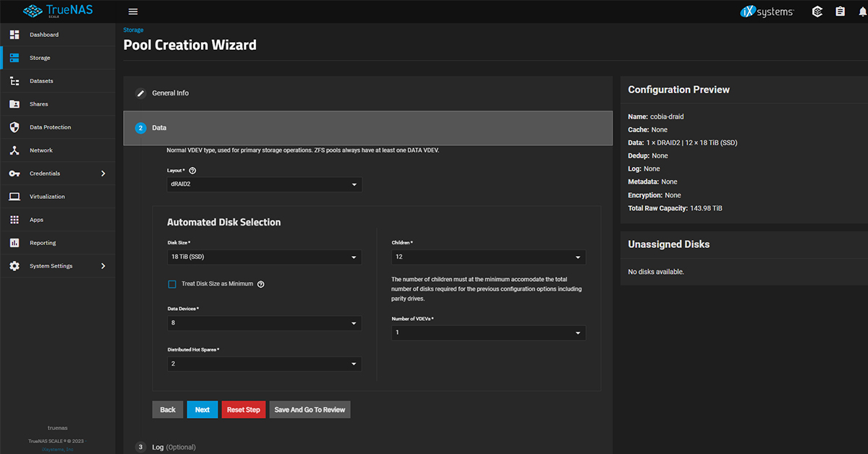The width and height of the screenshot is (868, 454).
Task: Go to Data Protection in the sidebar
Action: (x=50, y=127)
